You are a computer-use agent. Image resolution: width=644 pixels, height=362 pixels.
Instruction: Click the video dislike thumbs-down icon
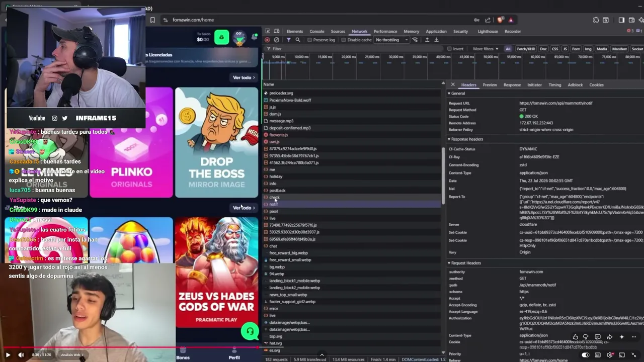coord(586,337)
